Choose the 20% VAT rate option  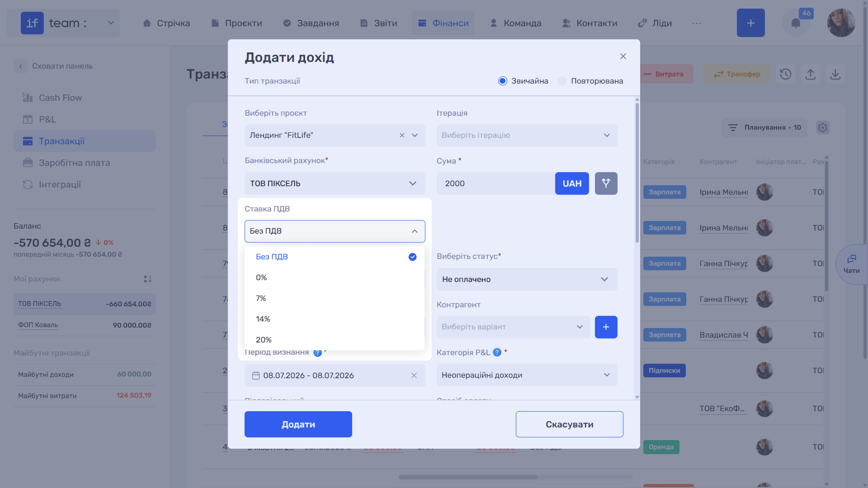tap(335, 340)
